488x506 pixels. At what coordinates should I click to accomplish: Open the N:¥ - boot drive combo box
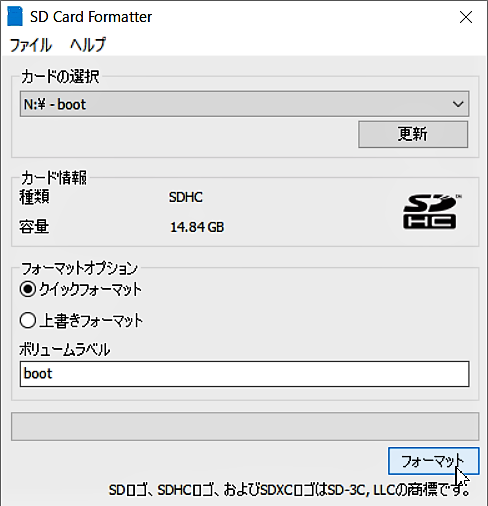point(244,104)
